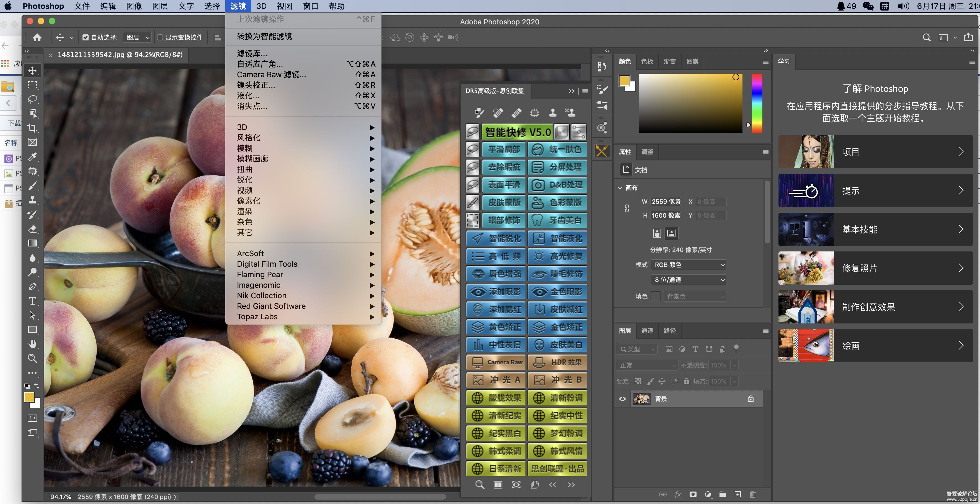Expand the 模糊 filter submenu
The height and width of the screenshot is (504, 980).
pyautogui.click(x=304, y=148)
